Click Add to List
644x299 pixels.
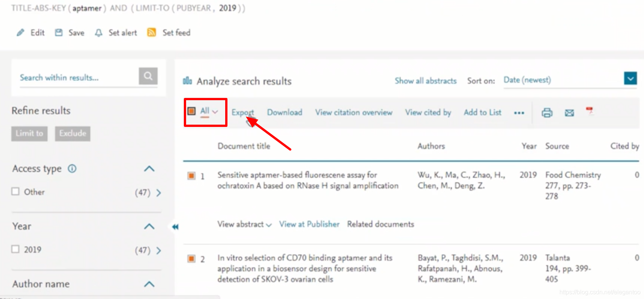tap(482, 113)
